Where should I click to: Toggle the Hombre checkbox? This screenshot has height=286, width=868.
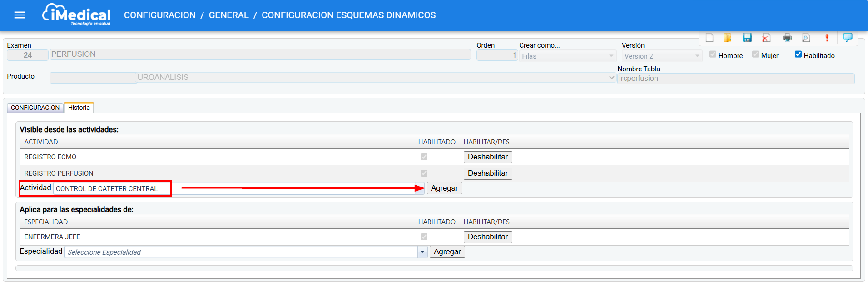[x=713, y=54]
